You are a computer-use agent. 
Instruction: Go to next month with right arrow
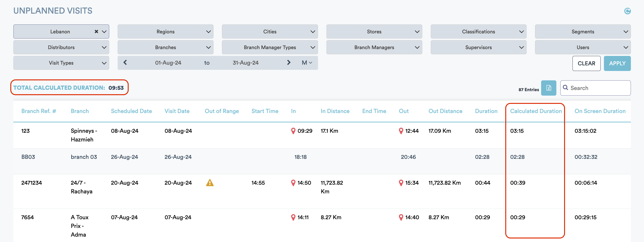[x=288, y=63]
